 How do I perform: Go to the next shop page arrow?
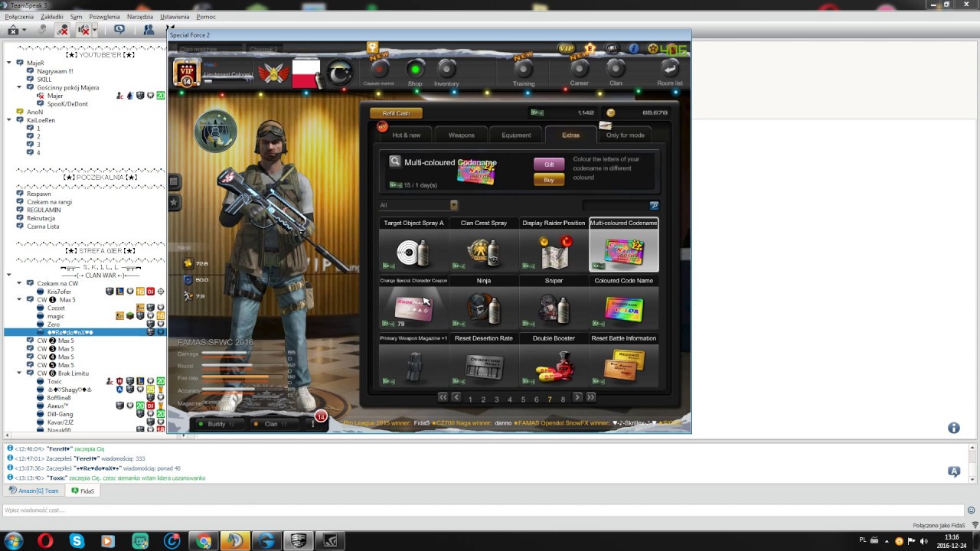tap(578, 397)
